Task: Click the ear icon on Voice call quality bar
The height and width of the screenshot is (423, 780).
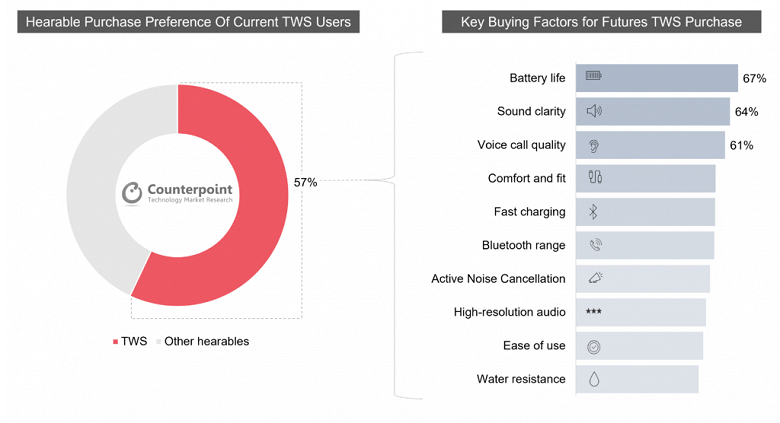Action: click(594, 145)
